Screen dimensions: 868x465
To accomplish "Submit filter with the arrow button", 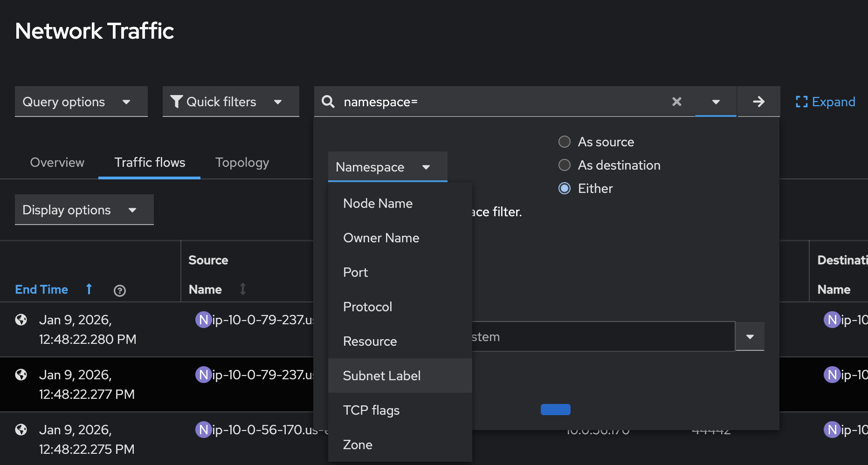I will 758,102.
